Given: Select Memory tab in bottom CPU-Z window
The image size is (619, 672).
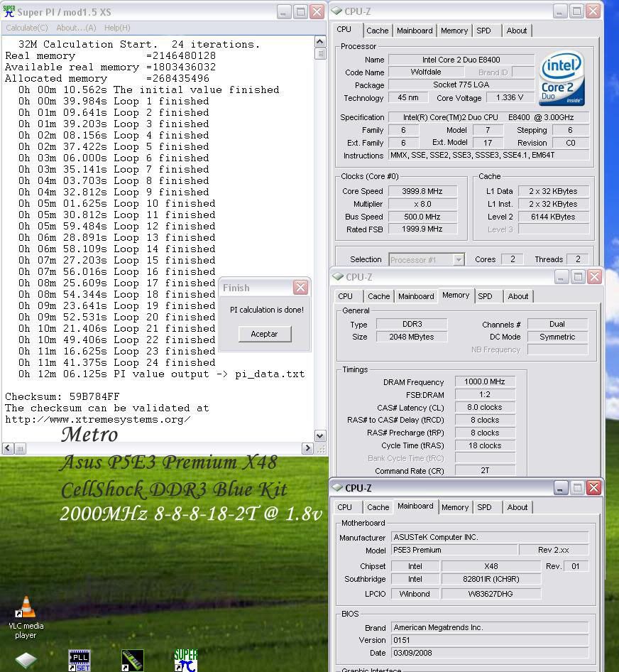Looking at the screenshot, I should (455, 507).
